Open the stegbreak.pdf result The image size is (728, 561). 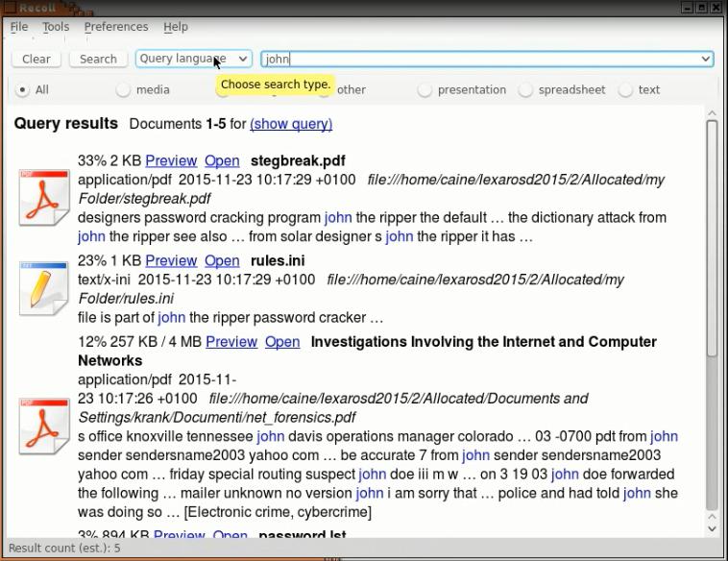click(222, 160)
